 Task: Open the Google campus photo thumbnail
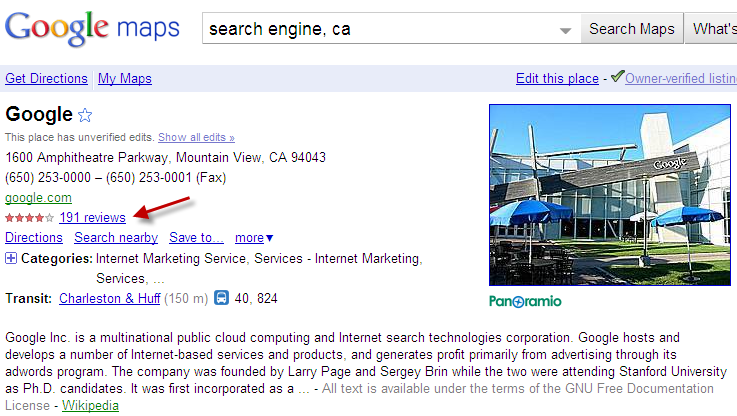tap(612, 195)
